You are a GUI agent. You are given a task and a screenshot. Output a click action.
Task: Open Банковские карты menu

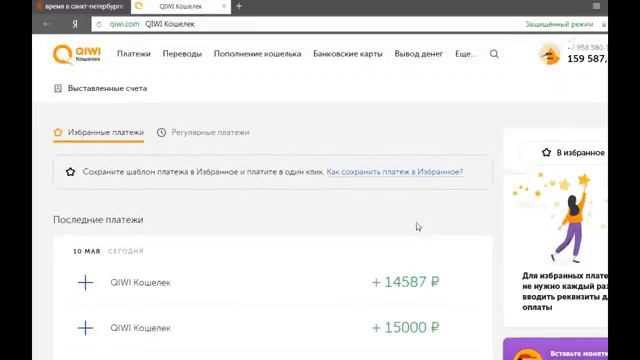(348, 54)
